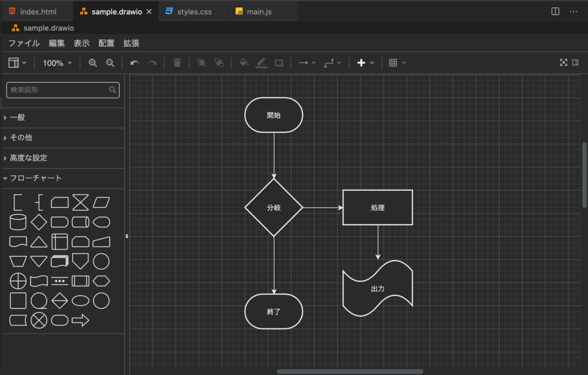Click the trash delete icon
The height and width of the screenshot is (375, 588).
coord(177,63)
